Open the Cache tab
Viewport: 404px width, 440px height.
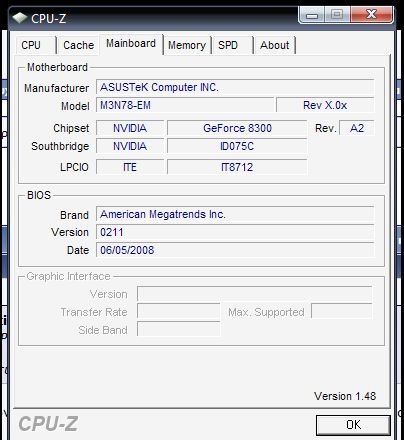[x=78, y=45]
